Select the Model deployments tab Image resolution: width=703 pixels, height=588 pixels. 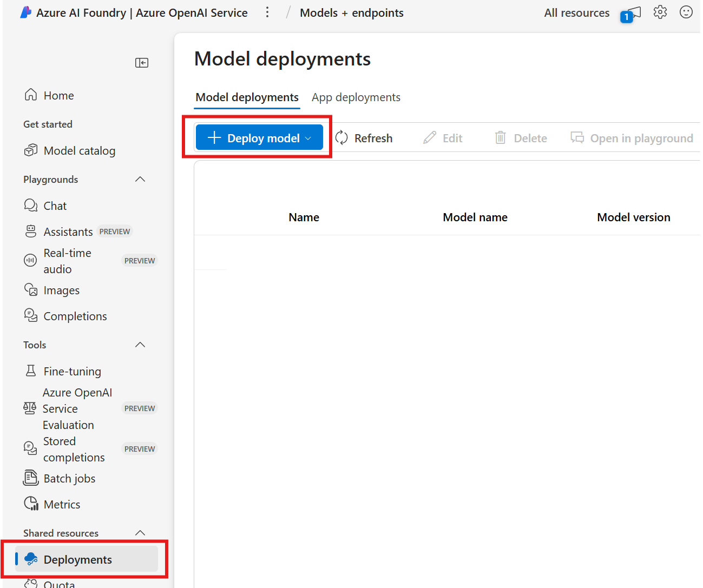coord(247,97)
